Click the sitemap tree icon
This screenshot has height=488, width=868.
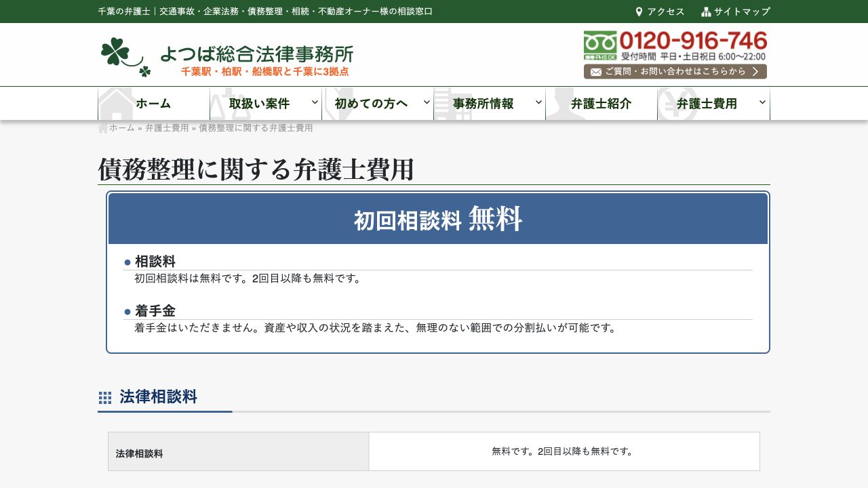pos(706,12)
